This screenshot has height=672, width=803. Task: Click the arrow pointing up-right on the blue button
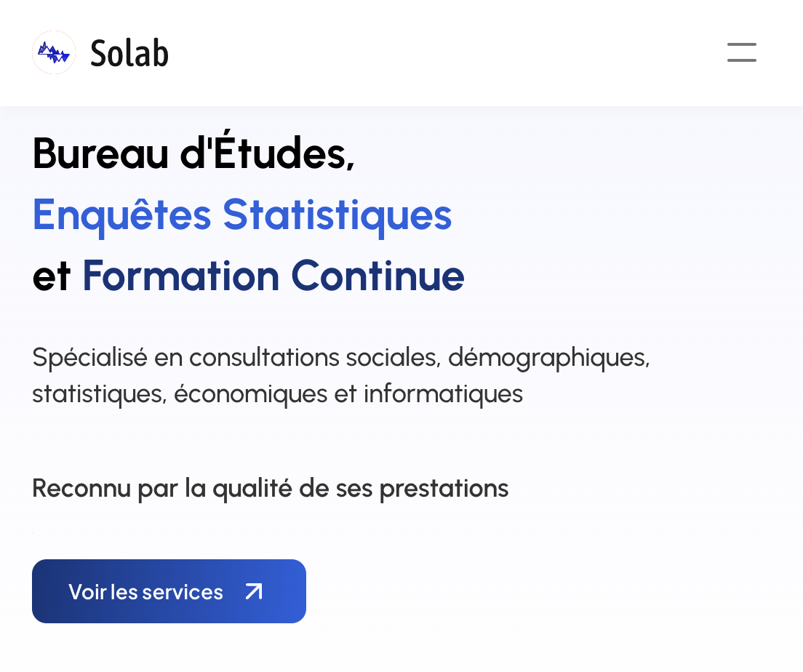point(252,591)
